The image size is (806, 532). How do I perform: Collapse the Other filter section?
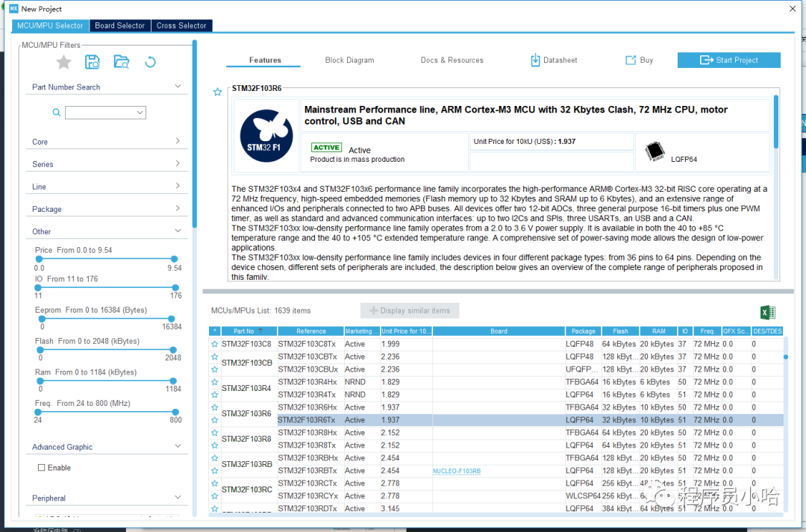pos(178,231)
